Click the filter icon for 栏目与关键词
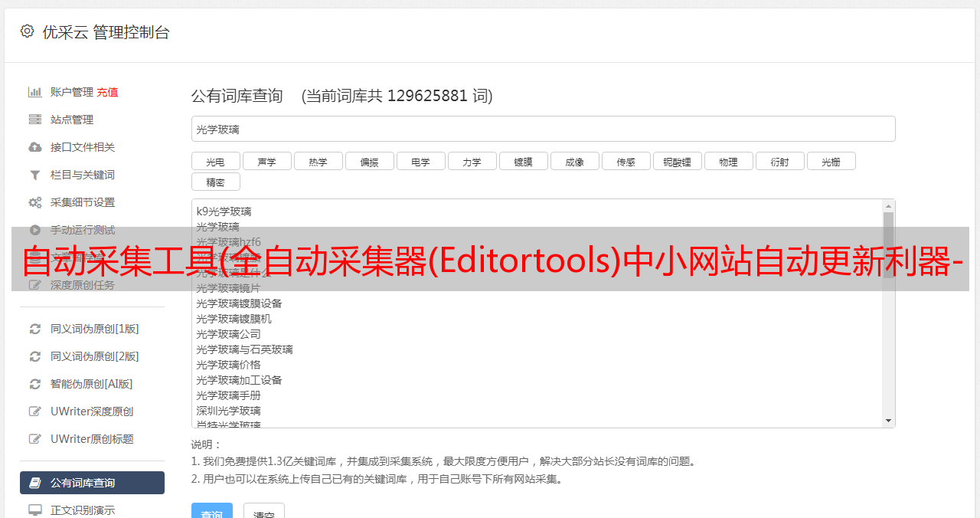Screen dimensions: 980x518 [x=34, y=175]
